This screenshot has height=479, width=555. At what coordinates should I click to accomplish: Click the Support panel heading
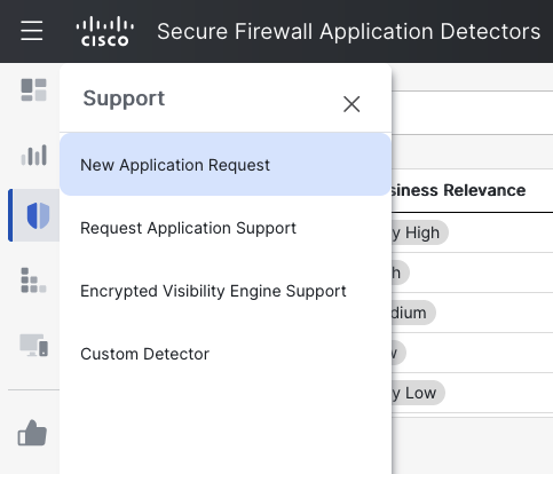pos(124,98)
